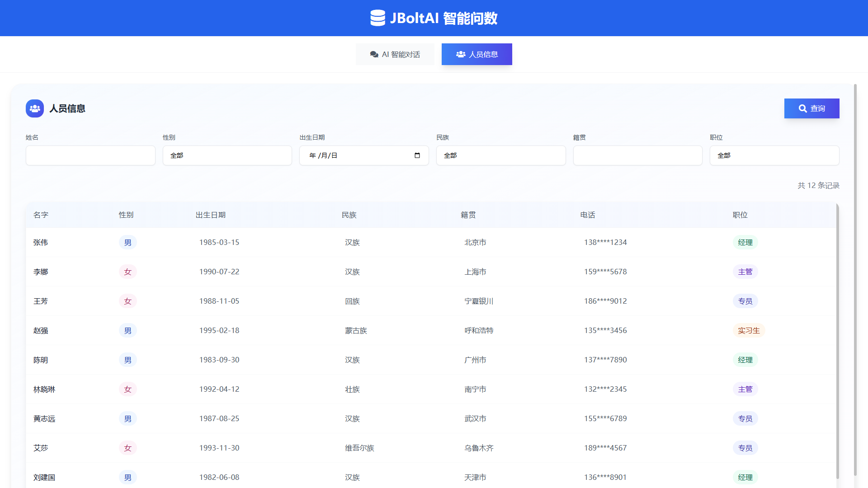Viewport: 868px width, 488px height.
Task: Select the name cell 艾莎
Action: pos(41,448)
